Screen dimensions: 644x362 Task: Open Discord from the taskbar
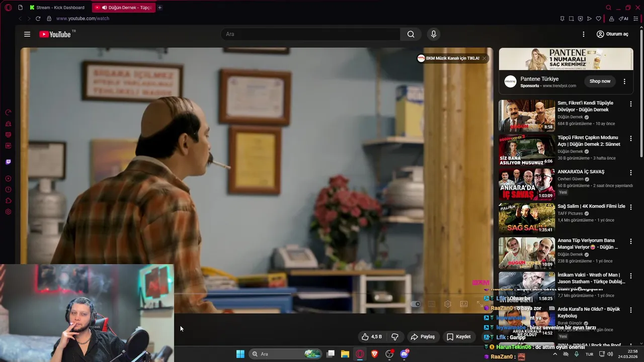404,354
